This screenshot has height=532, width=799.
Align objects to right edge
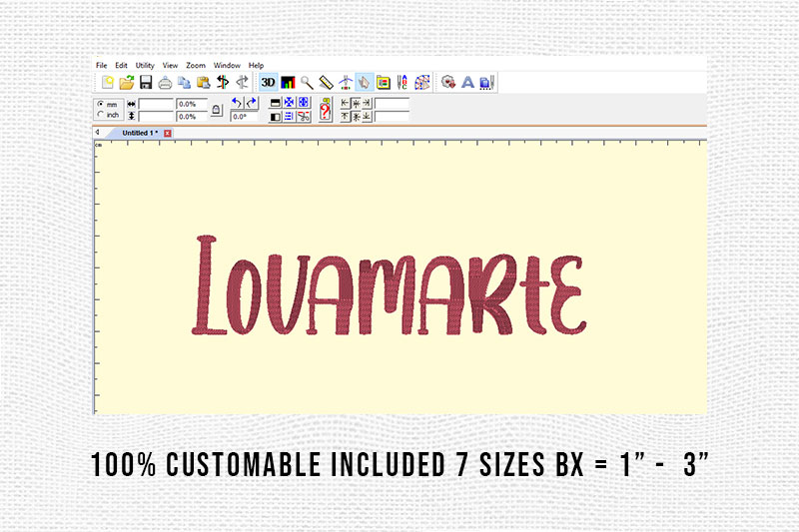[x=367, y=104]
